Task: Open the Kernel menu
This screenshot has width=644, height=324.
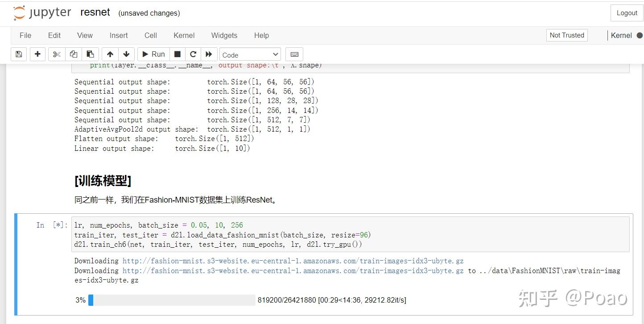Action: click(x=184, y=35)
